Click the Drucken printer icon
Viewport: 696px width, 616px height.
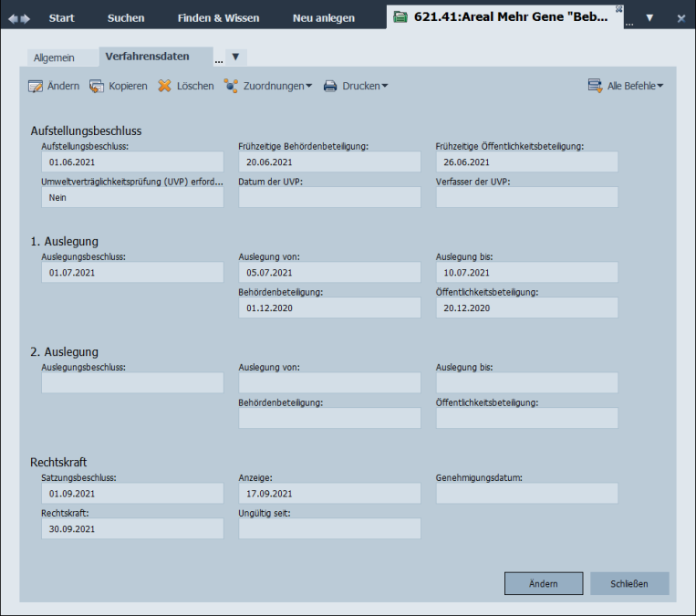tap(330, 87)
